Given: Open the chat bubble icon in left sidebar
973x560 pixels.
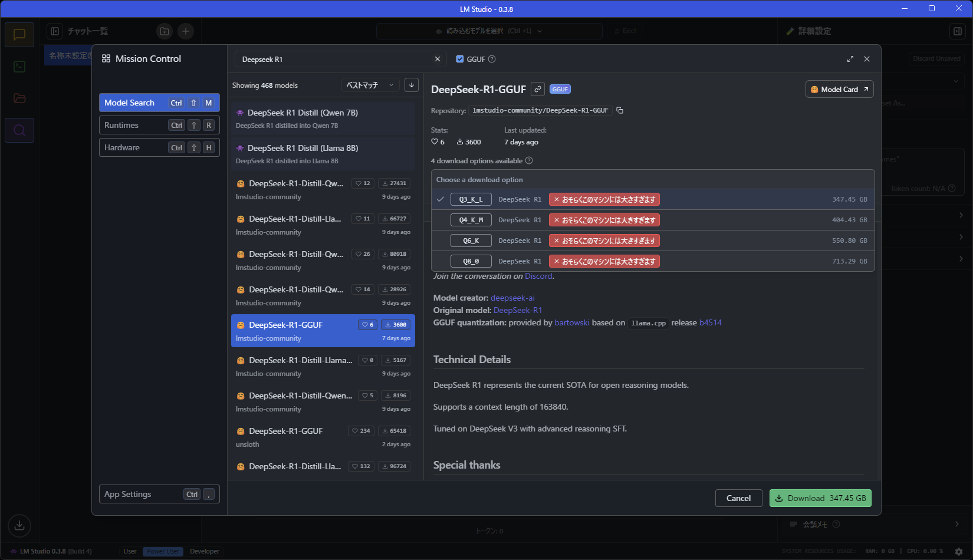Looking at the screenshot, I should 19,34.
